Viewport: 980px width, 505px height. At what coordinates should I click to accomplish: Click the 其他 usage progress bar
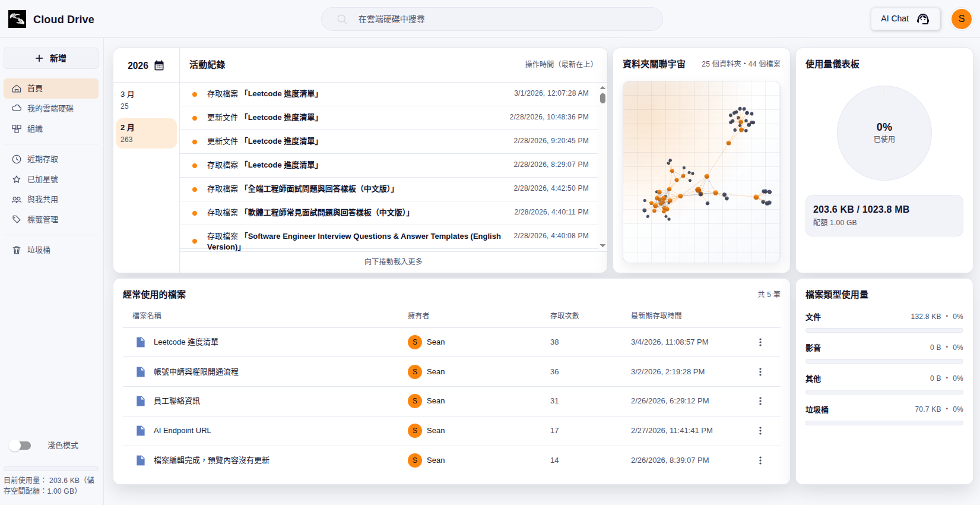884,392
